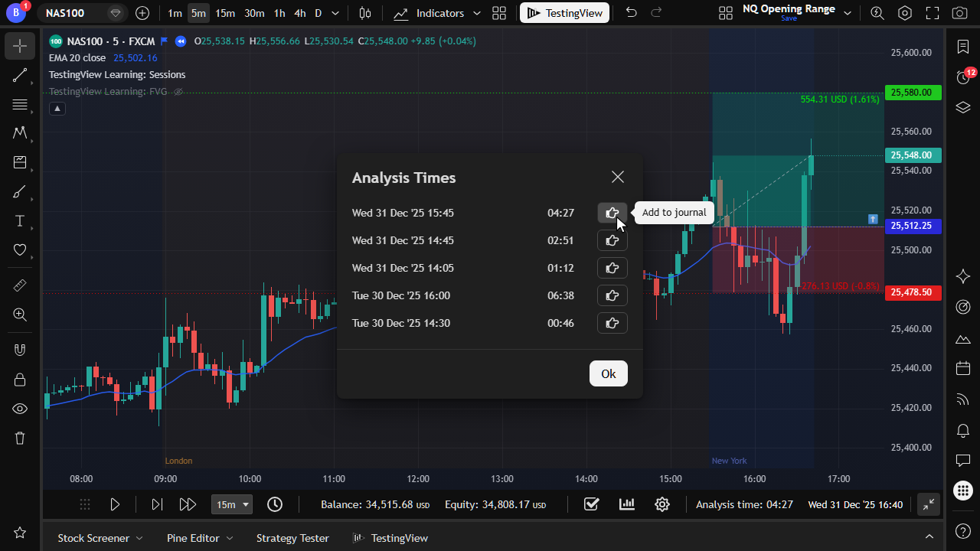Open the notifications bell
Screen dimensions: 980x551
coord(963,430)
